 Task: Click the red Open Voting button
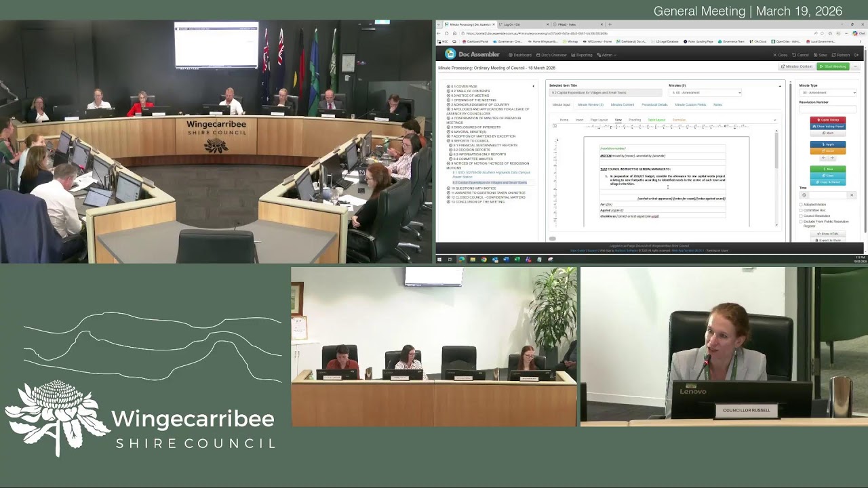tap(828, 120)
